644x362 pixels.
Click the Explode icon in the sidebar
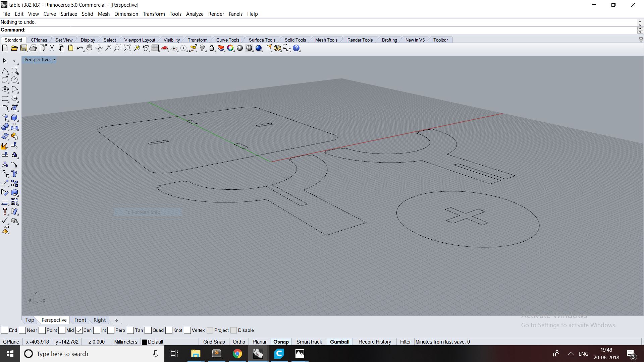(5, 146)
